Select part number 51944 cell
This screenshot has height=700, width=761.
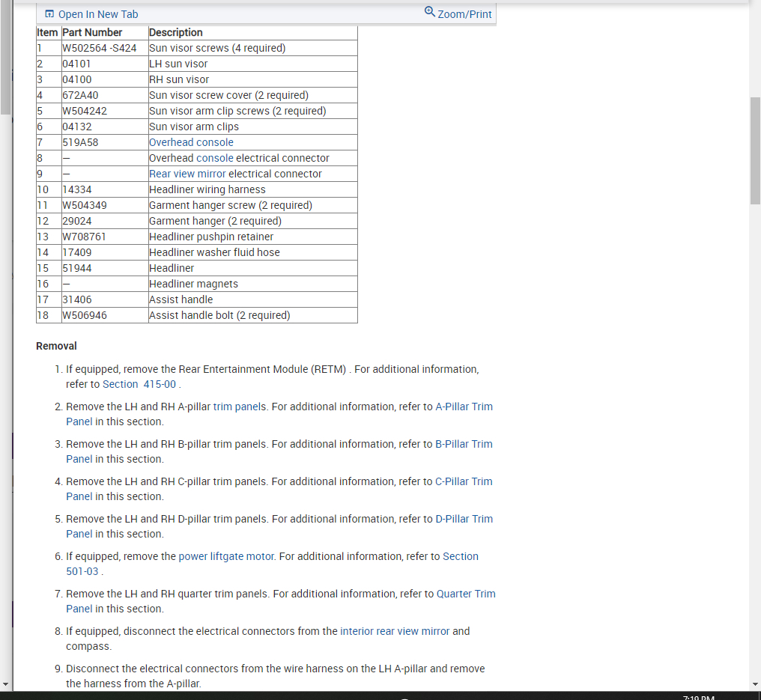(x=105, y=268)
